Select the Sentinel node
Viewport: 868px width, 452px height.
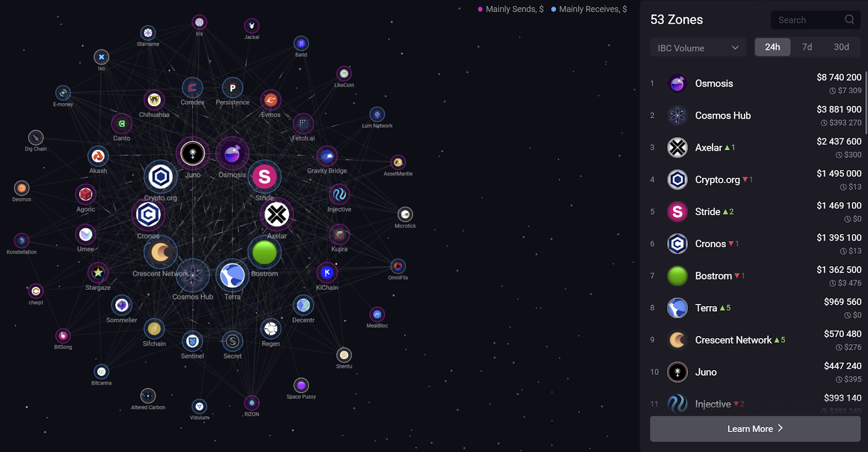click(192, 341)
